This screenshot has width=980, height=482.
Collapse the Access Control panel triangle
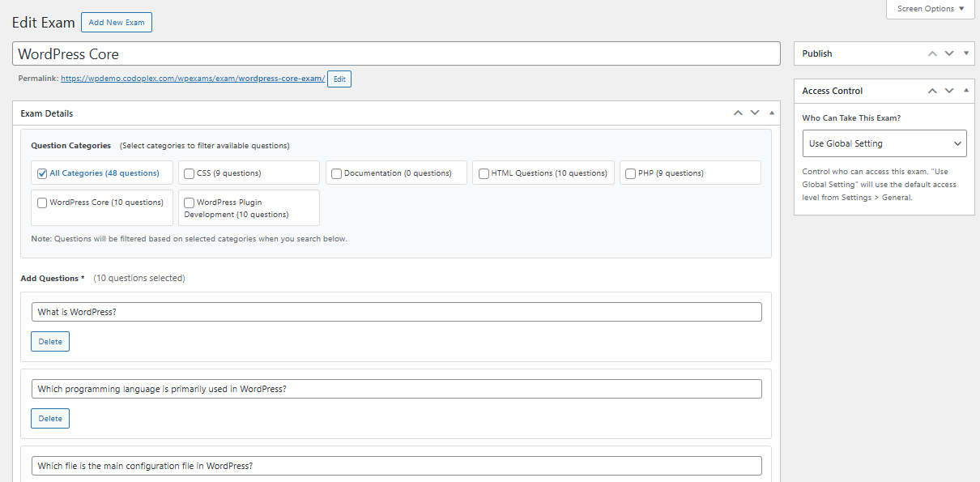[966, 91]
